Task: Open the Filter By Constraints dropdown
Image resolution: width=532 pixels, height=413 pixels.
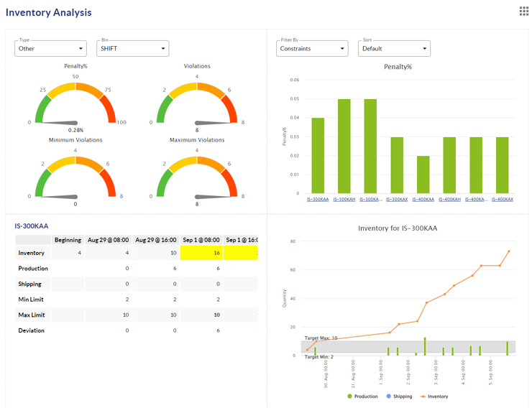Action: coord(312,49)
